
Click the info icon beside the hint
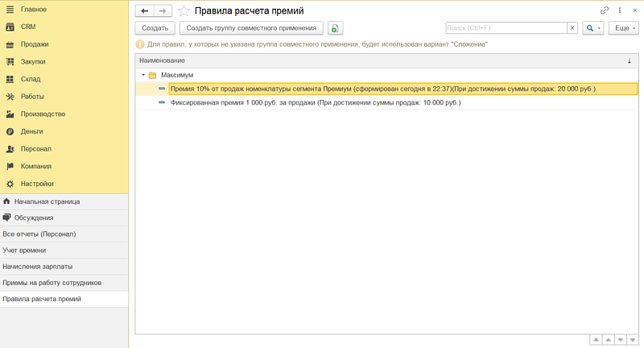[x=140, y=44]
